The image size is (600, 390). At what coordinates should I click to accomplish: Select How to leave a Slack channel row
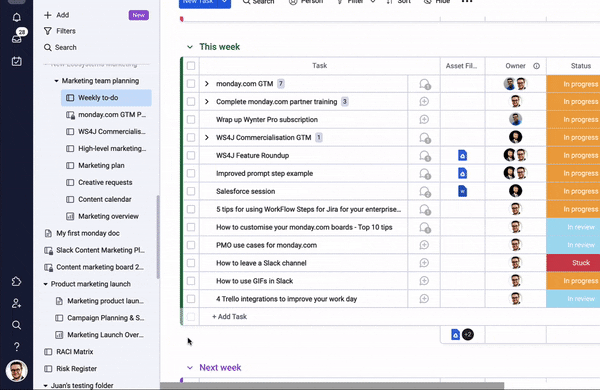click(x=191, y=263)
